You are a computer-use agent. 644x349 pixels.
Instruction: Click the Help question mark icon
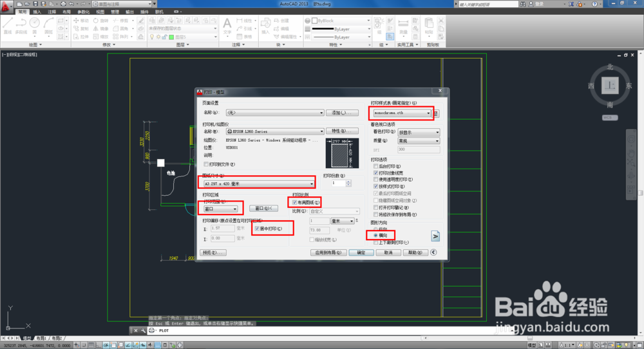coord(594,4)
